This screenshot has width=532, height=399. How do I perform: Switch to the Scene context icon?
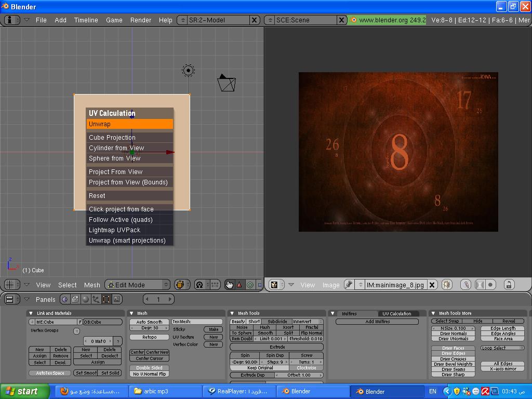tap(117, 299)
